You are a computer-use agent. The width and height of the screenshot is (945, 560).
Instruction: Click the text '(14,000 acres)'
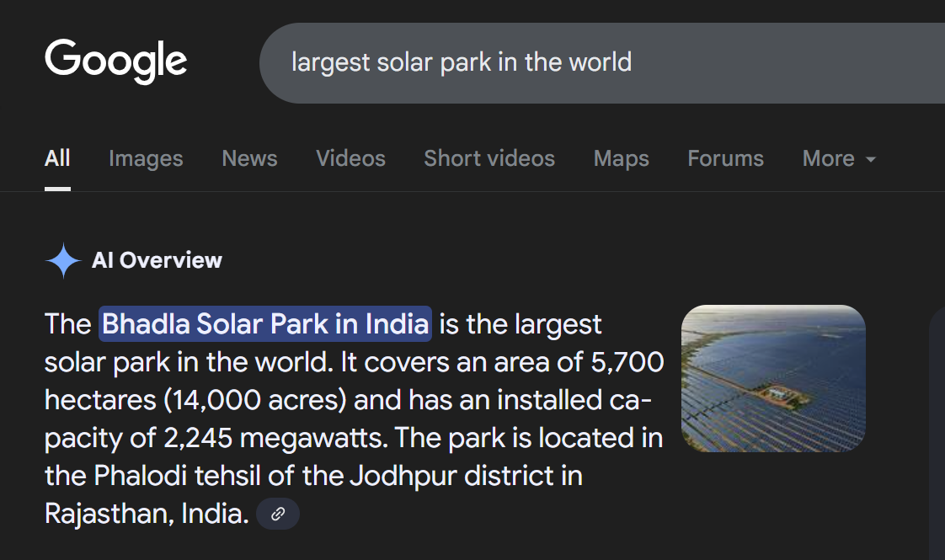point(255,400)
